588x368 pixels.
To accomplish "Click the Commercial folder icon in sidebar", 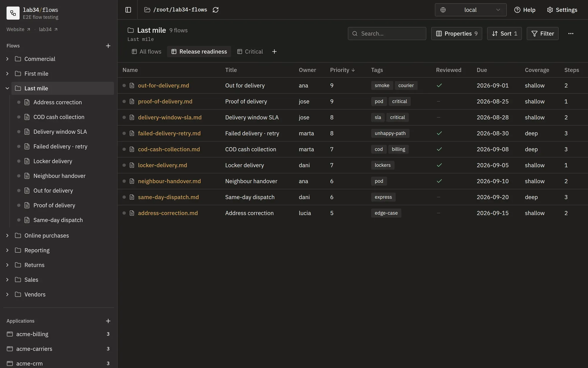I will point(18,59).
